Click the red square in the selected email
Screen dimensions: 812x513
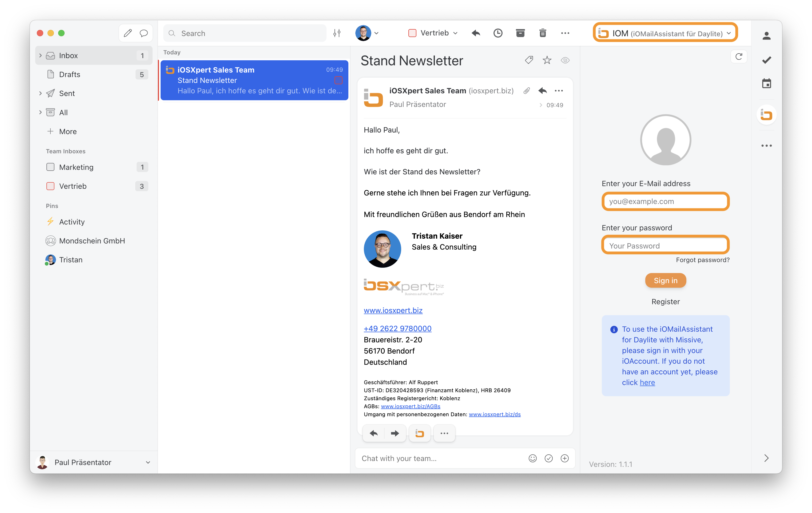pos(338,80)
